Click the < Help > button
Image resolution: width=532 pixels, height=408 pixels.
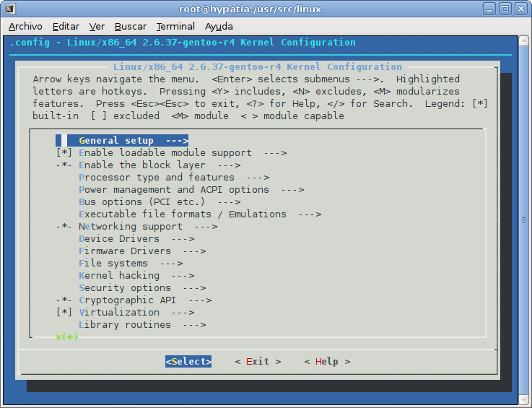[327, 362]
